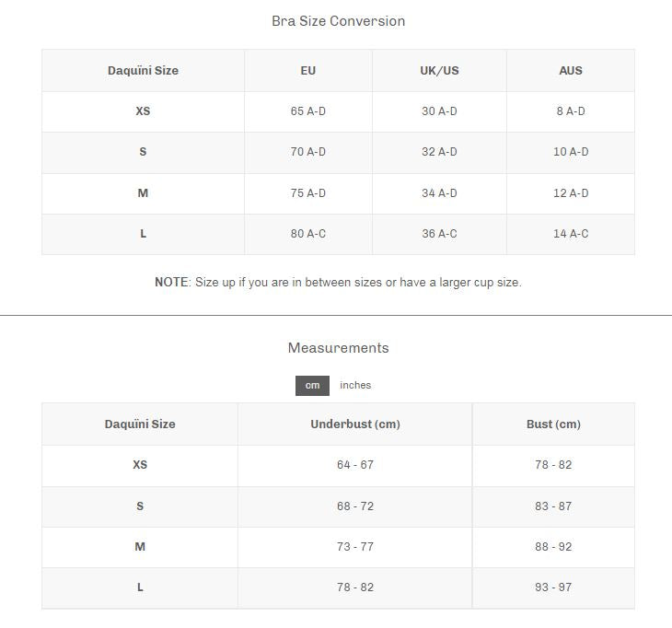Click the AUS column header
Screen dimensions: 672x628
pos(571,70)
